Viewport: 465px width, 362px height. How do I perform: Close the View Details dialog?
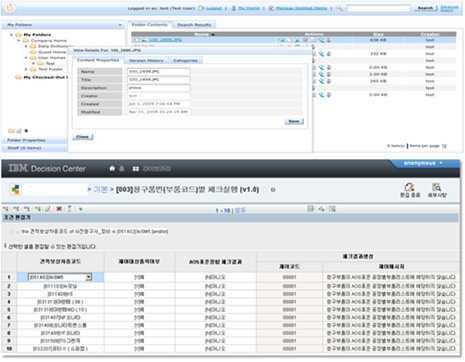[x=82, y=137]
